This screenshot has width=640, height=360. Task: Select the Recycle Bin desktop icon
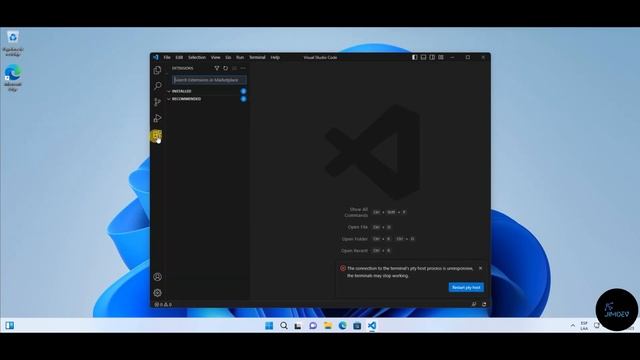[13, 44]
